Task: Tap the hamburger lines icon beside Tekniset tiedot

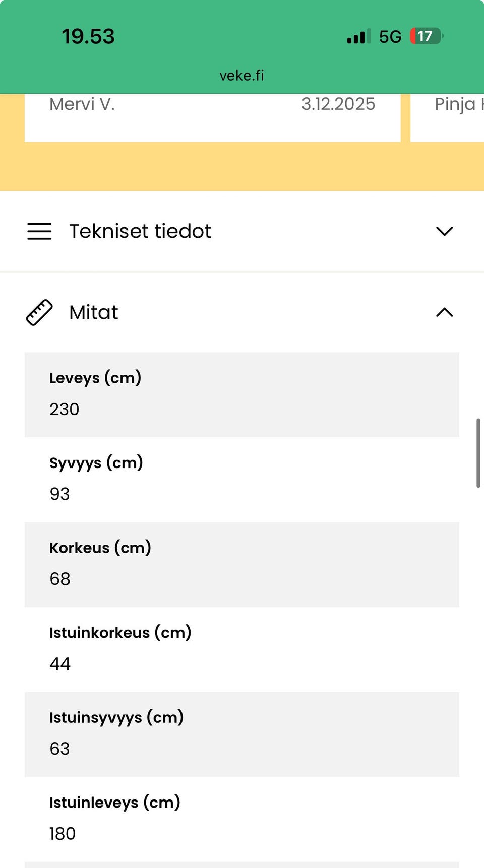Action: (39, 231)
